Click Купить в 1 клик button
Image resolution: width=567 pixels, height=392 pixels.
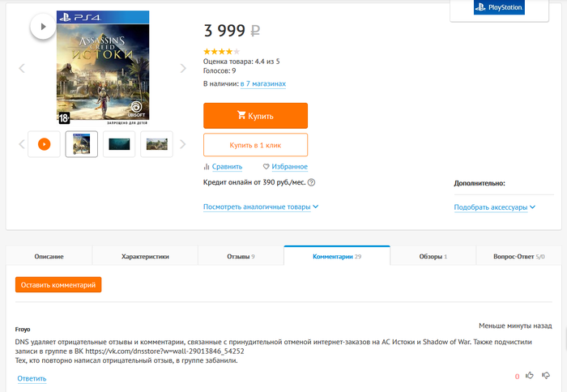(x=255, y=145)
